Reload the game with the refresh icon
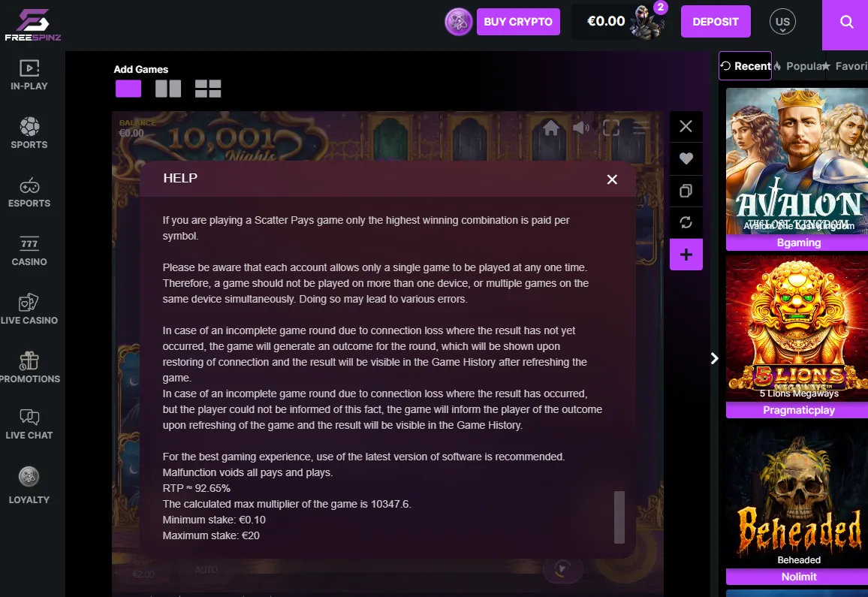This screenshot has width=868, height=597. coord(686,222)
